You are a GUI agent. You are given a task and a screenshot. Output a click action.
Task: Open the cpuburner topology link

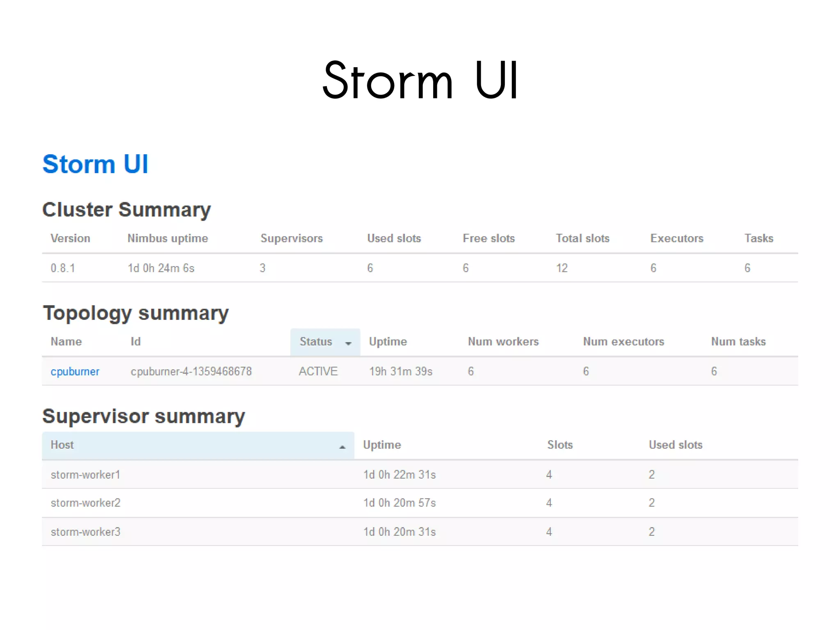click(x=75, y=372)
